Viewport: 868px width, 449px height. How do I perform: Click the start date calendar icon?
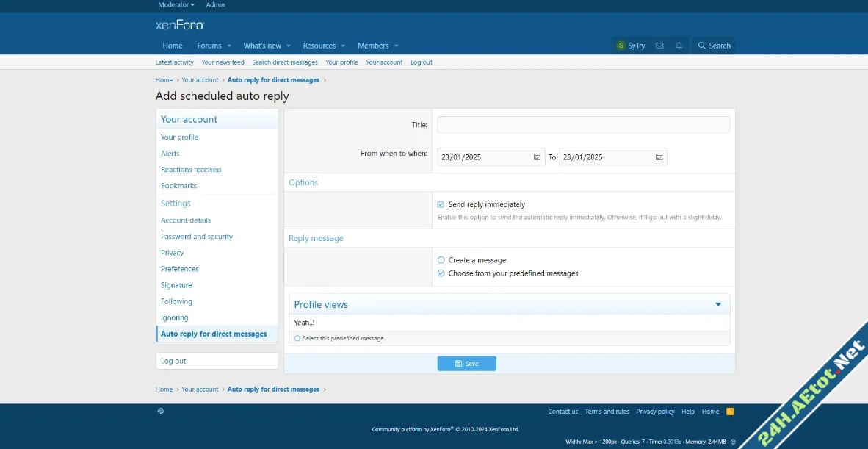tap(537, 157)
